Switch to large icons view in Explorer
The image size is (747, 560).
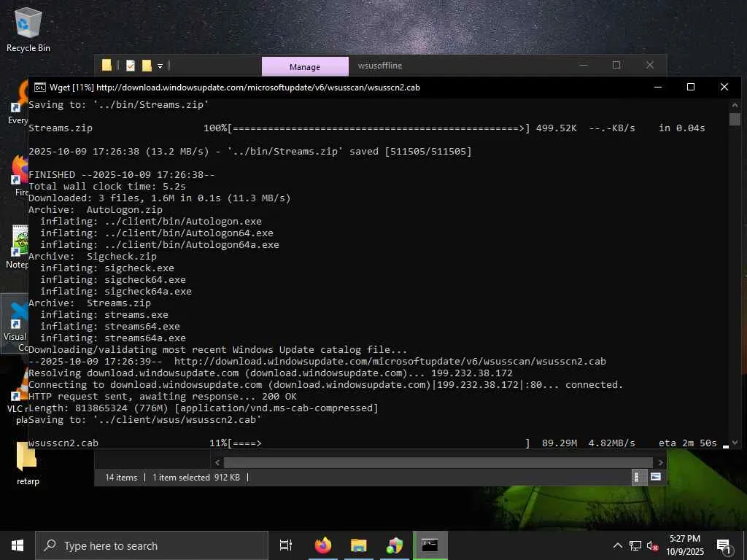click(x=656, y=477)
